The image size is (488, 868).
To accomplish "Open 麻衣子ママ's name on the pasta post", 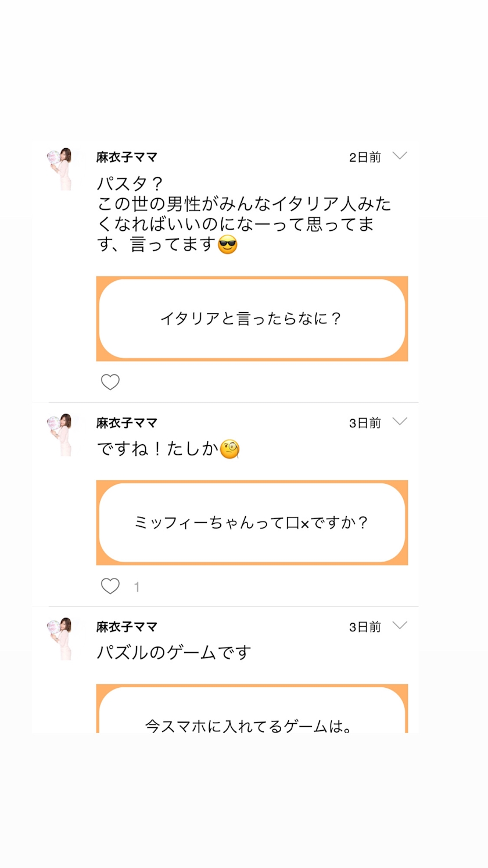I will 127,157.
